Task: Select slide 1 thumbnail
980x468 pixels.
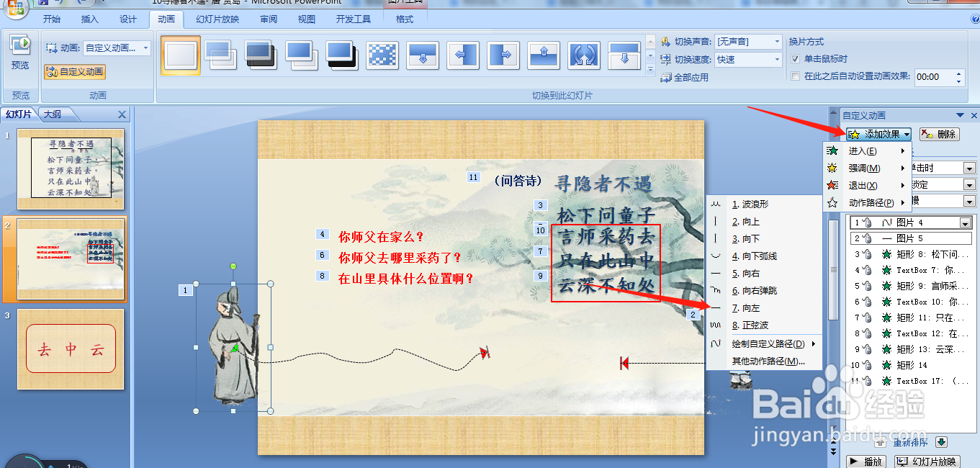Action: 71,169
